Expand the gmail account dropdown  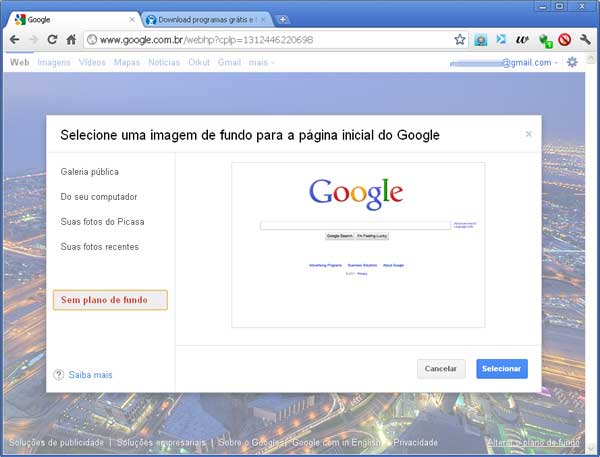coord(555,62)
